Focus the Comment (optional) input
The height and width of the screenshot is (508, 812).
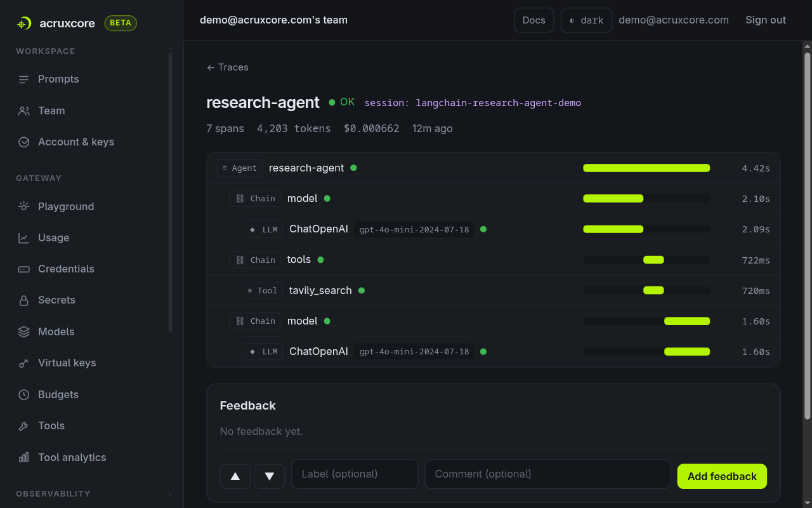point(547,474)
